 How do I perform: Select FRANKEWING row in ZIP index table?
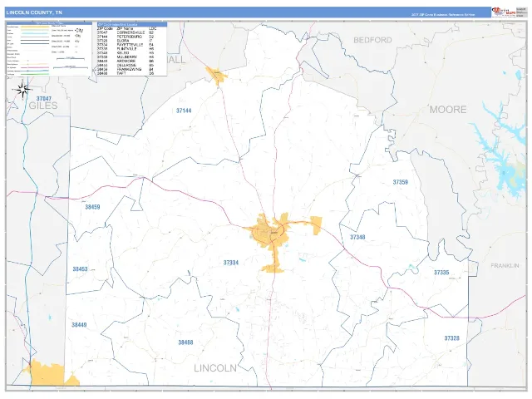[x=126, y=69]
